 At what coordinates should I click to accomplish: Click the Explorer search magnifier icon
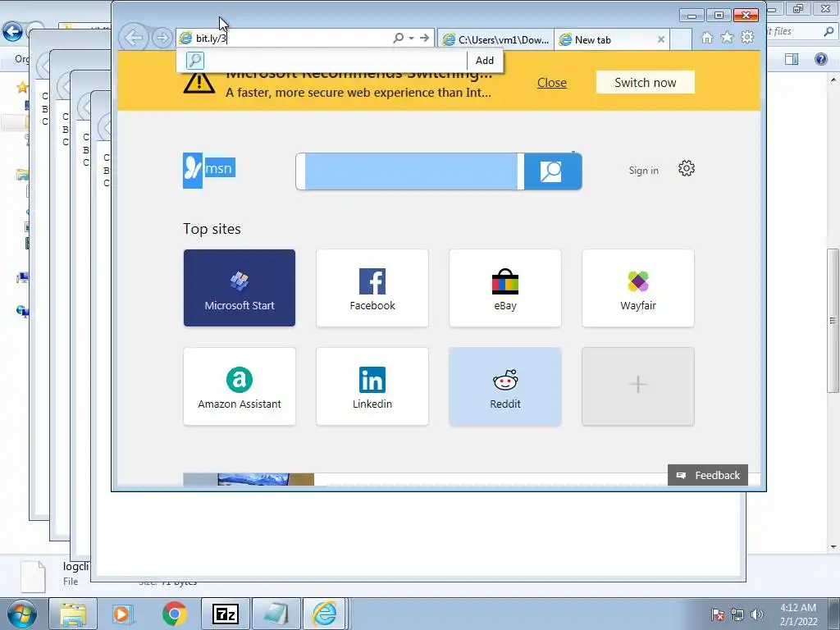click(x=829, y=32)
